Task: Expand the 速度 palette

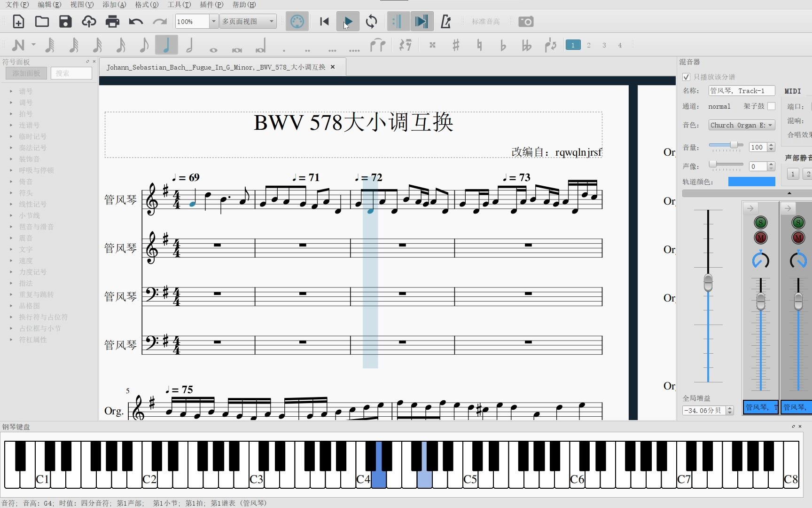Action: click(x=11, y=261)
